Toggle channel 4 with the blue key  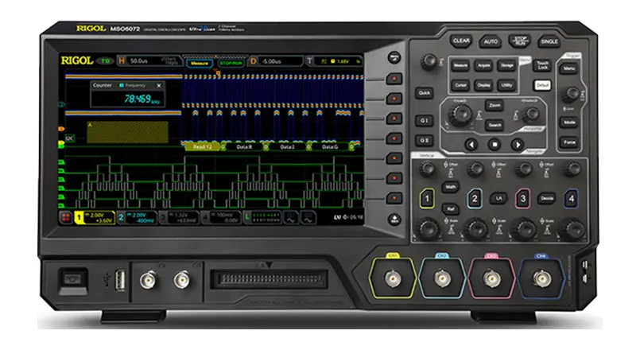(x=572, y=199)
